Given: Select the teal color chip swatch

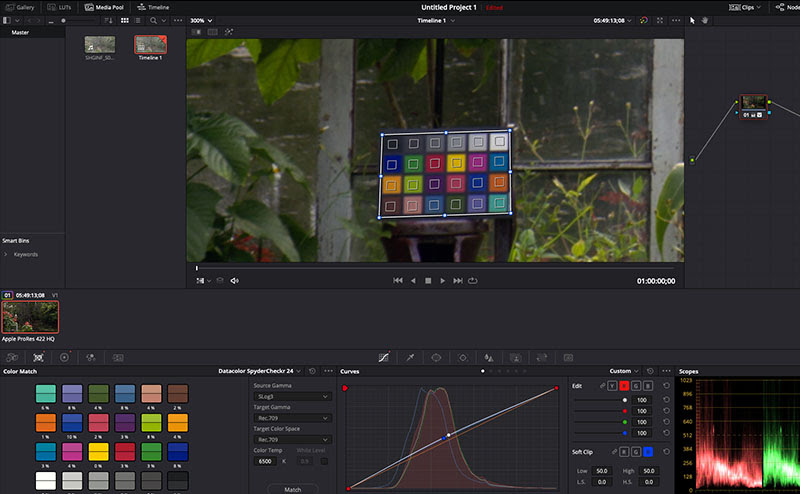Looking at the screenshot, I should click(x=45, y=394).
